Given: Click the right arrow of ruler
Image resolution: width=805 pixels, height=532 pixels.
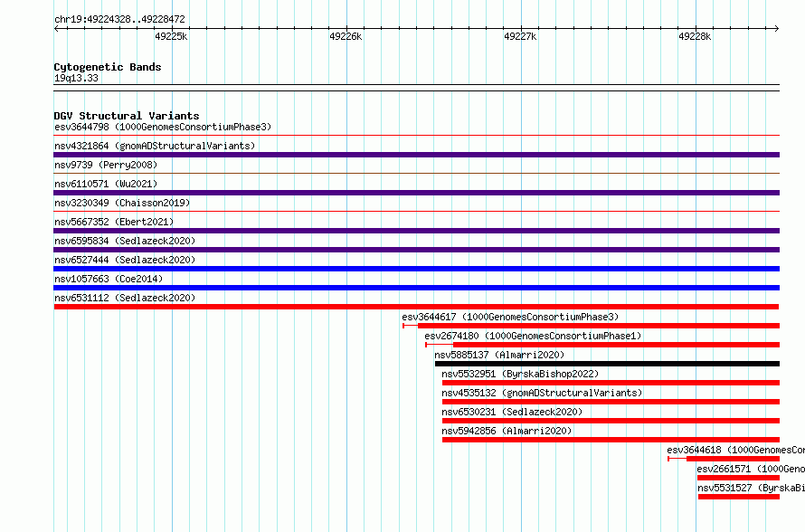Looking at the screenshot, I should [x=777, y=29].
